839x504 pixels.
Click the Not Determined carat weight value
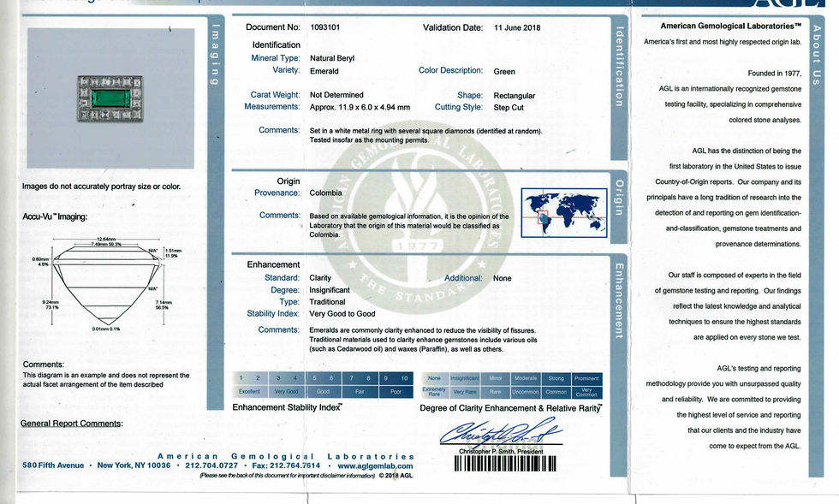coord(336,95)
